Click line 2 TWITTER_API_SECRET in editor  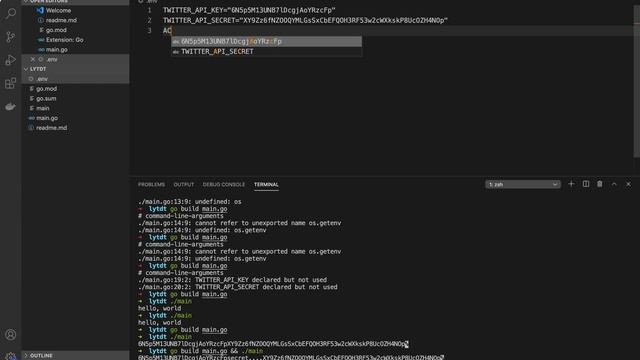click(x=305, y=20)
